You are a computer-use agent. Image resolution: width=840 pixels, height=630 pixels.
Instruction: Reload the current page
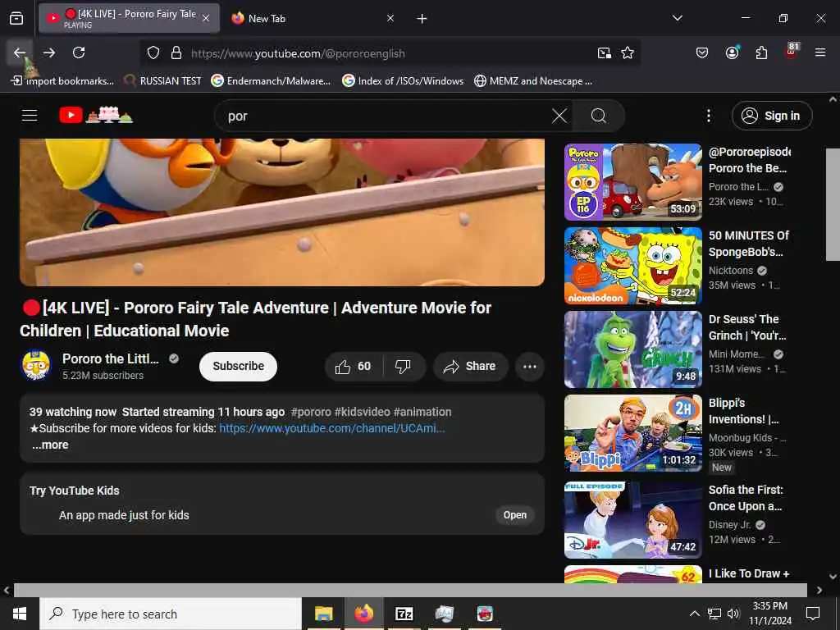click(x=79, y=52)
